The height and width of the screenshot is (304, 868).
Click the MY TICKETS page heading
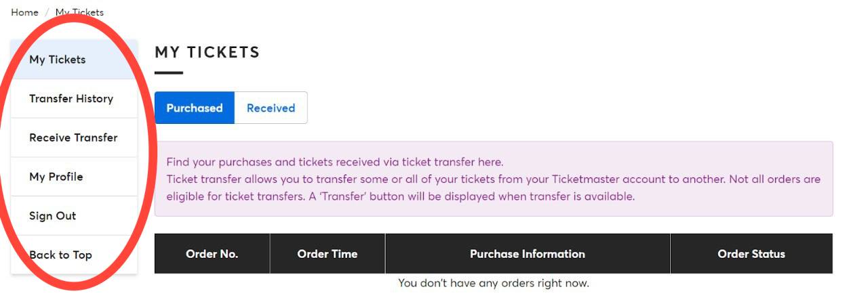tap(208, 52)
